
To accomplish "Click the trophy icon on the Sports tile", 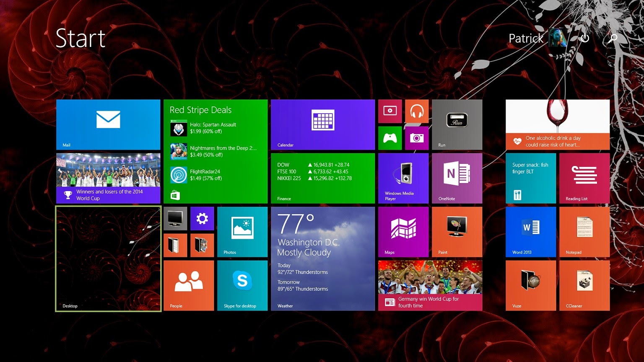I will (68, 195).
